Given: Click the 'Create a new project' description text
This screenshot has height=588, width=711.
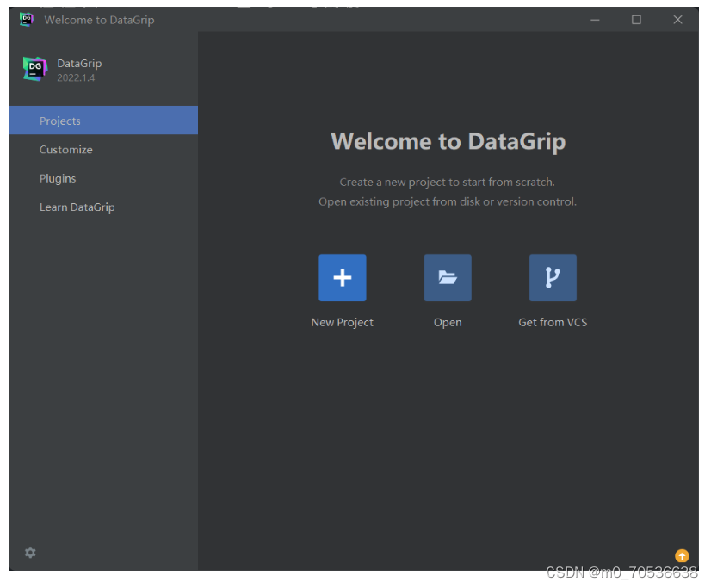Looking at the screenshot, I should click(x=447, y=183).
